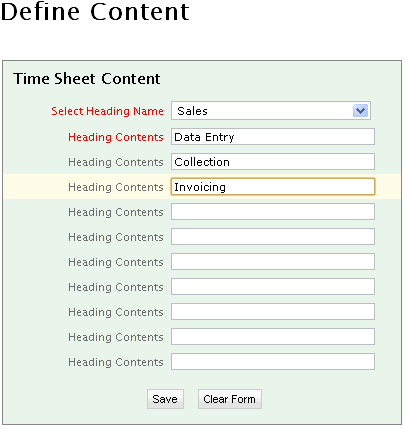The height and width of the screenshot is (429, 405).
Task: Click the red Heading Contents label
Action: pyautogui.click(x=116, y=137)
